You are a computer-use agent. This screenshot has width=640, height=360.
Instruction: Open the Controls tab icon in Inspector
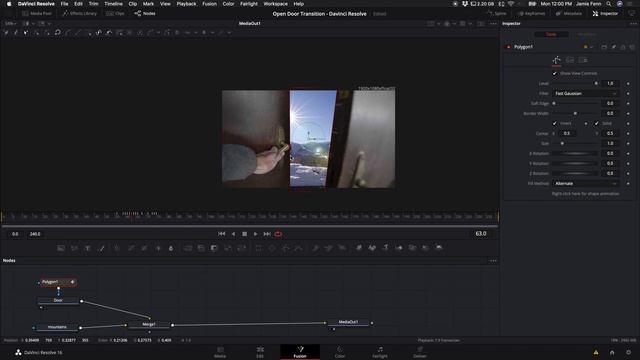557,60
